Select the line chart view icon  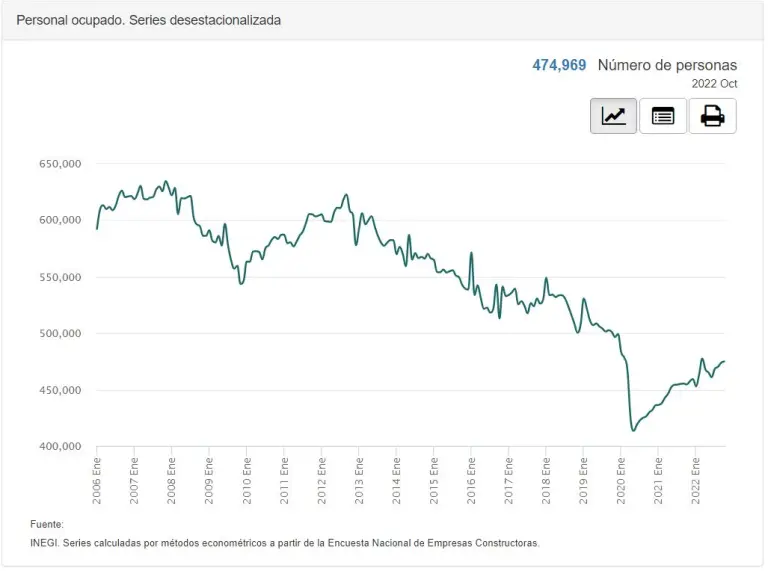click(x=613, y=116)
